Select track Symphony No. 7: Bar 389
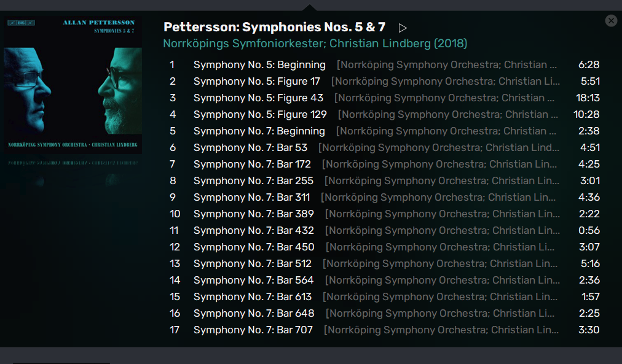This screenshot has height=364, width=622. [253, 214]
